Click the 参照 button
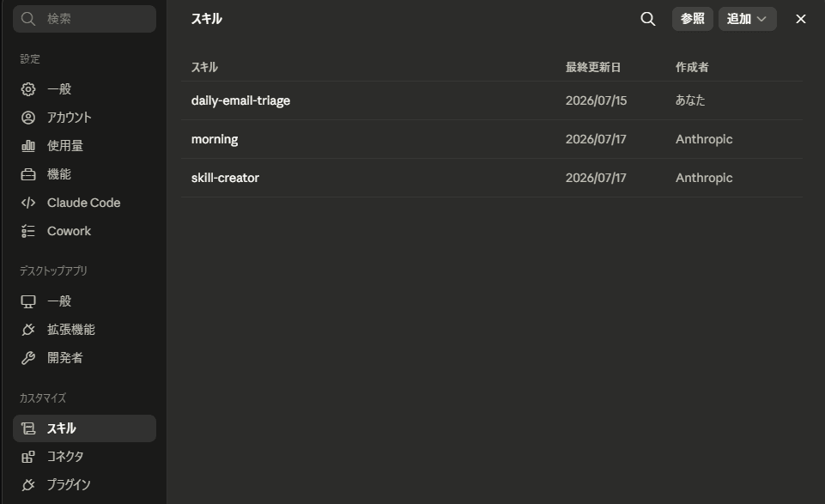This screenshot has width=825, height=504. click(x=693, y=19)
